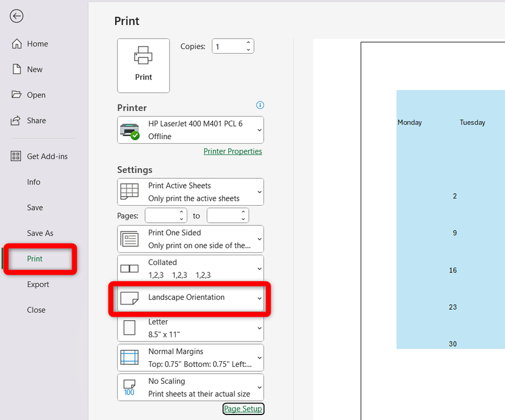Increase Copies using the up stepper arrow

tap(249, 42)
